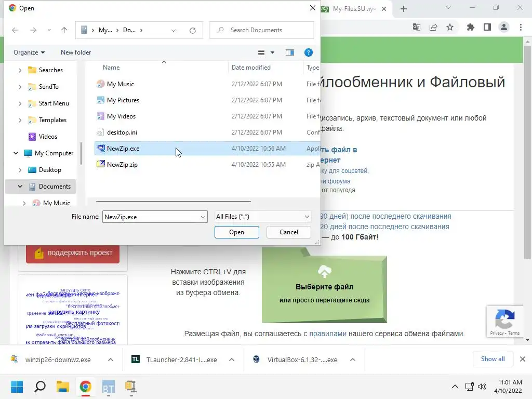Select the NewZip.zip archive icon

click(100, 164)
